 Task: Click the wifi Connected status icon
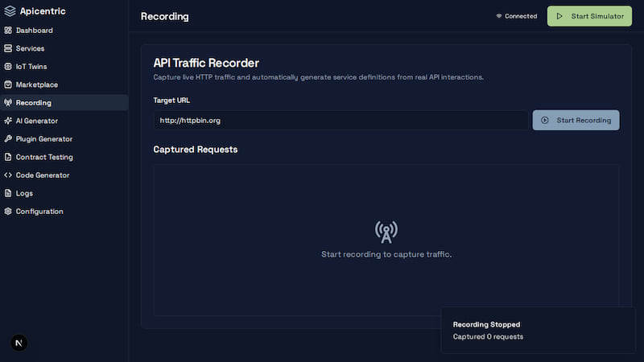click(x=498, y=16)
